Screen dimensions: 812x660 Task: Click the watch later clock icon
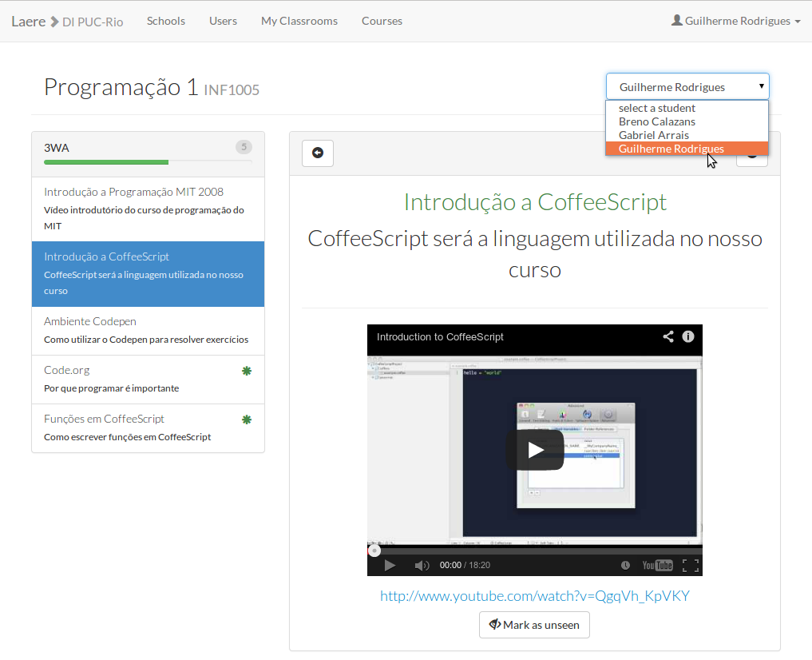(625, 565)
